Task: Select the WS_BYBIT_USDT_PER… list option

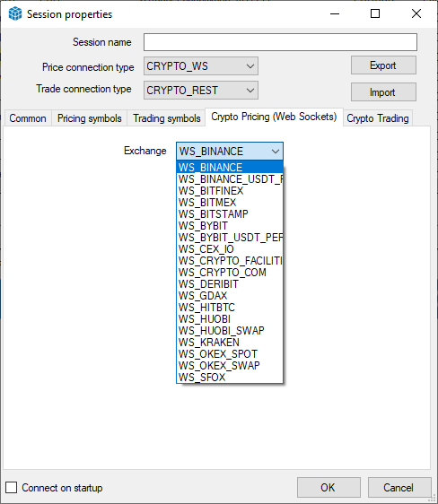Action: coord(230,238)
